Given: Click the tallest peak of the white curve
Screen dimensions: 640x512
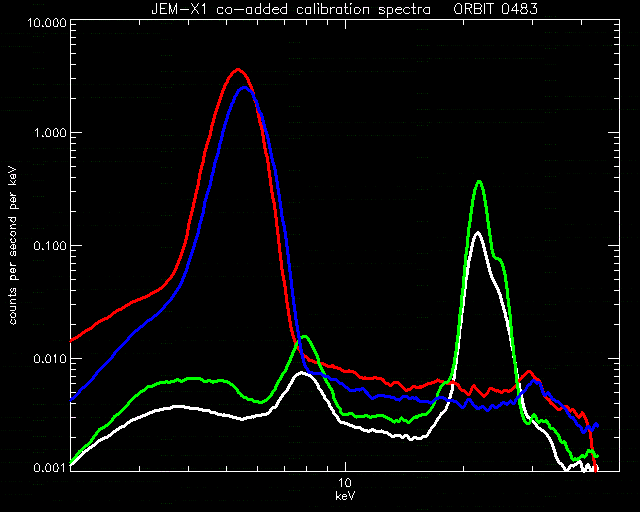Looking at the screenshot, I should 478,233.
